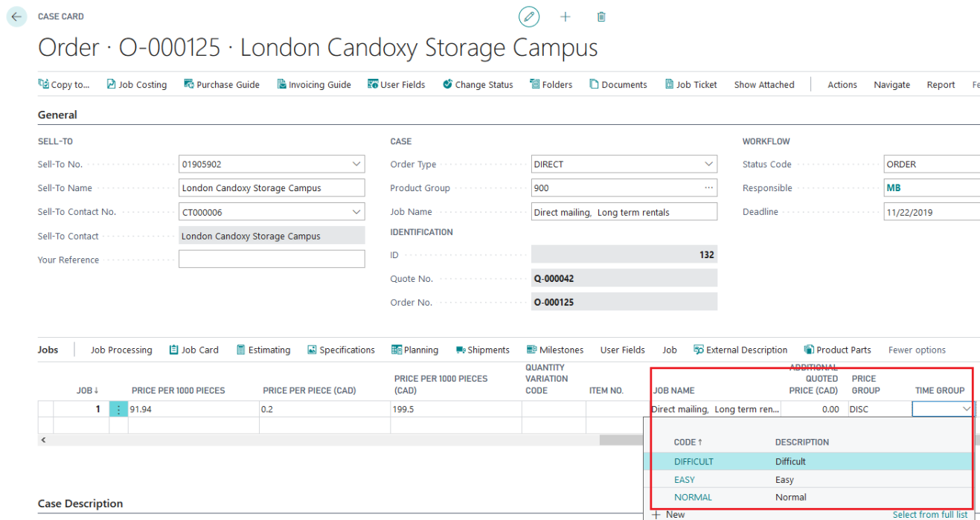The height and width of the screenshot is (520, 980).
Task: Click the plus new record icon
Action: [565, 17]
